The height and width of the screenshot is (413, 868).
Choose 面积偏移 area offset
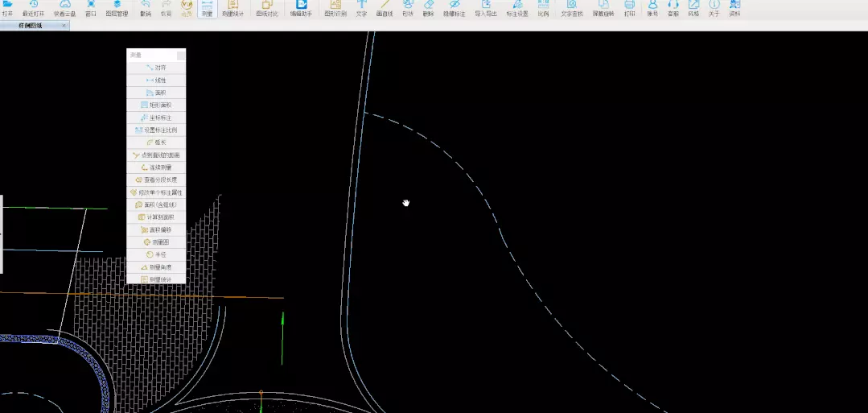tap(156, 229)
